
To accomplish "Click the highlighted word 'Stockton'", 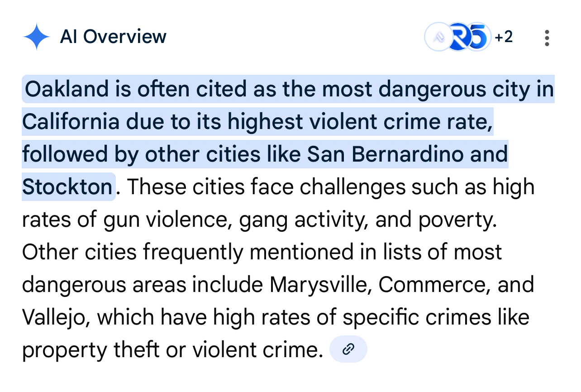I will (67, 187).
